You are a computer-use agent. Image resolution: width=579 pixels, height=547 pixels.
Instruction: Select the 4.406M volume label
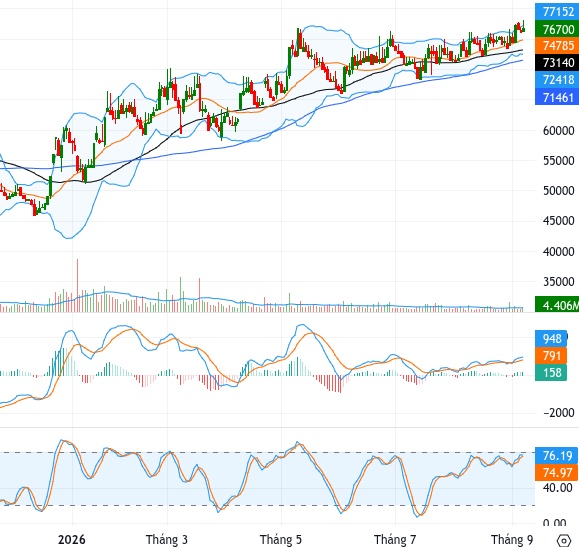557,305
